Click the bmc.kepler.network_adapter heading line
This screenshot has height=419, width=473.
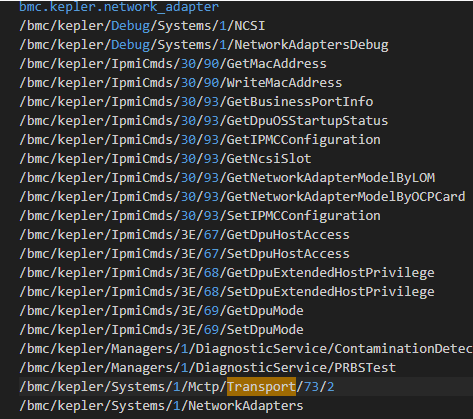(119, 7)
